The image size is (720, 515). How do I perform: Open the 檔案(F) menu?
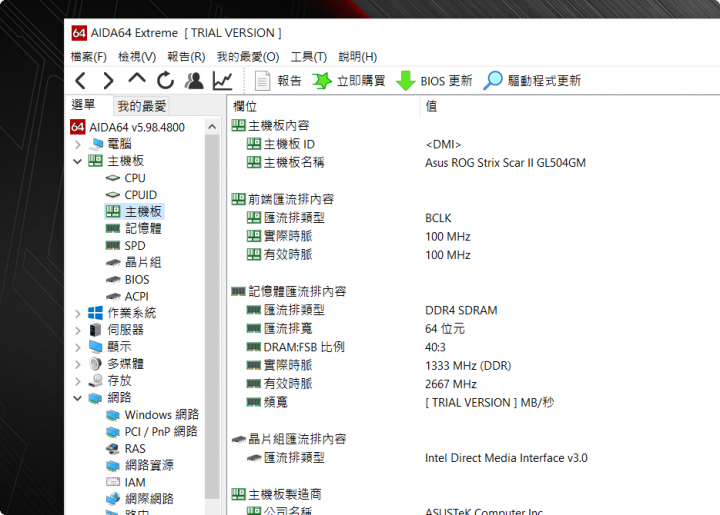(89, 57)
